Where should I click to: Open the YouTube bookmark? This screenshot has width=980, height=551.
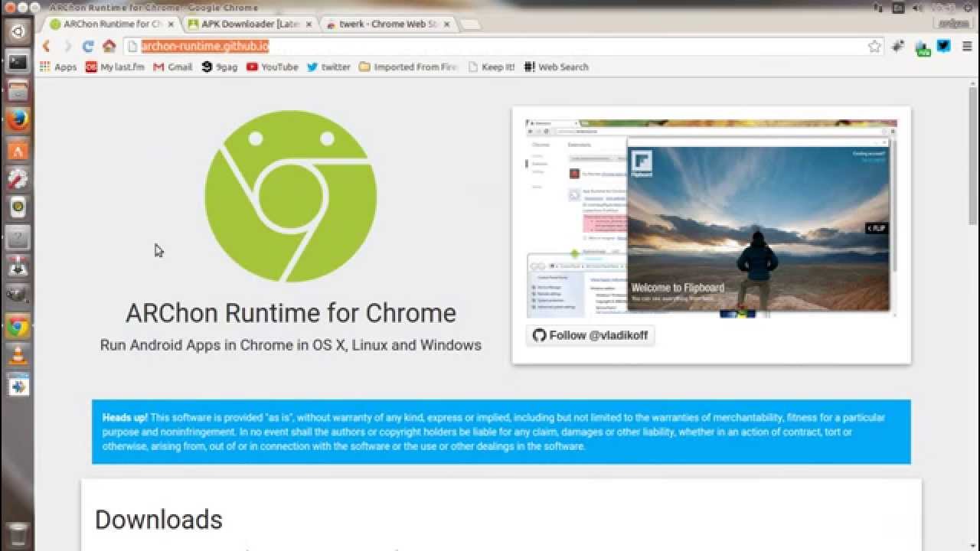273,67
